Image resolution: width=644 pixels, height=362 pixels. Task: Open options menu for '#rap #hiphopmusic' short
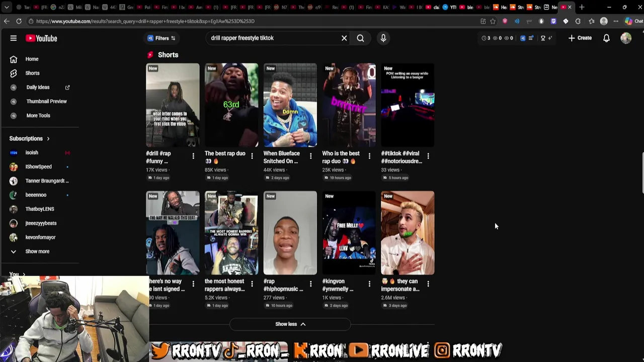coord(310,284)
